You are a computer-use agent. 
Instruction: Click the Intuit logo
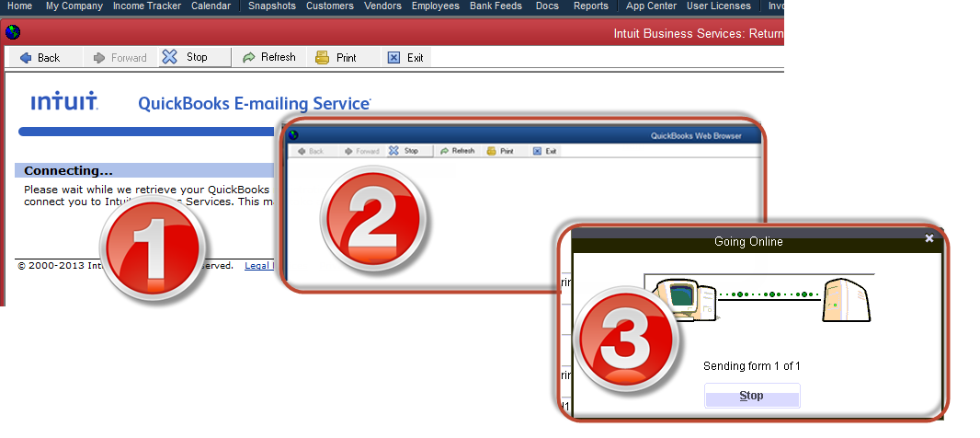(64, 100)
